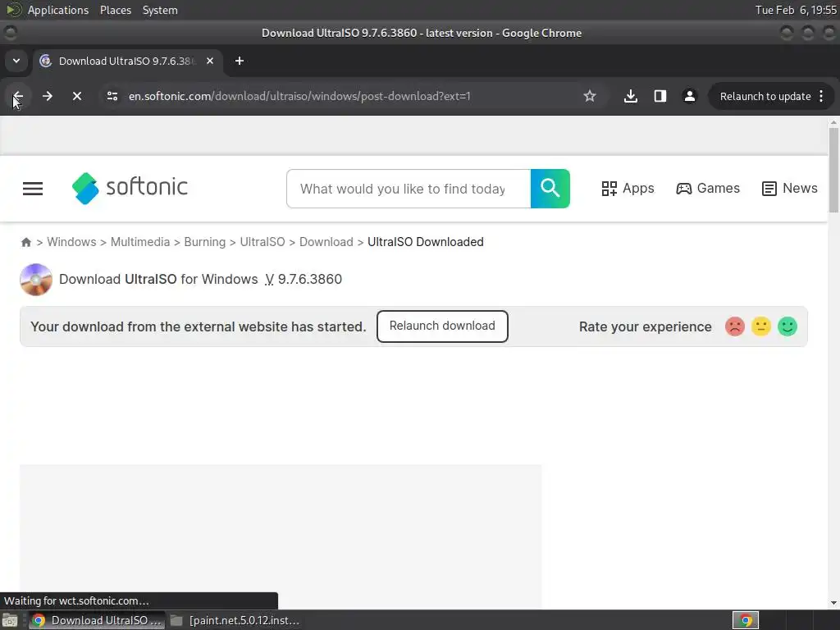Click UltraISO Downloaded breadcrumb text
Viewport: 840px width, 630px height.
[x=426, y=242]
